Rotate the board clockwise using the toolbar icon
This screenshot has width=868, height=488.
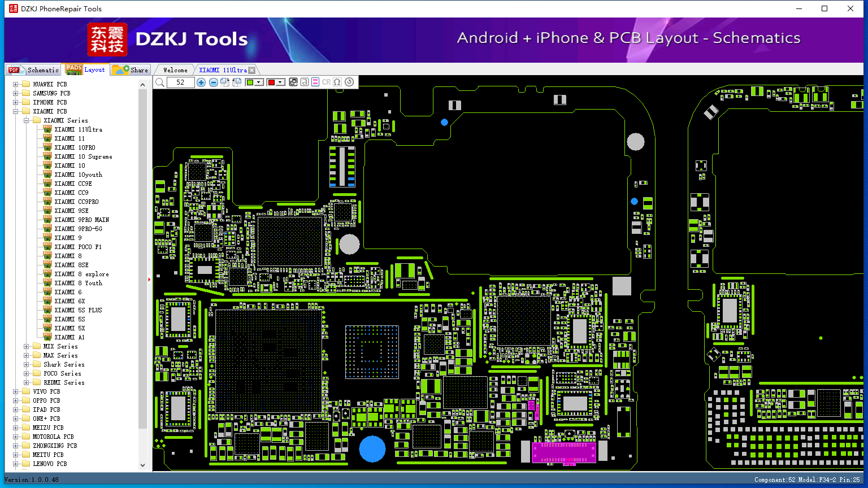[225, 82]
